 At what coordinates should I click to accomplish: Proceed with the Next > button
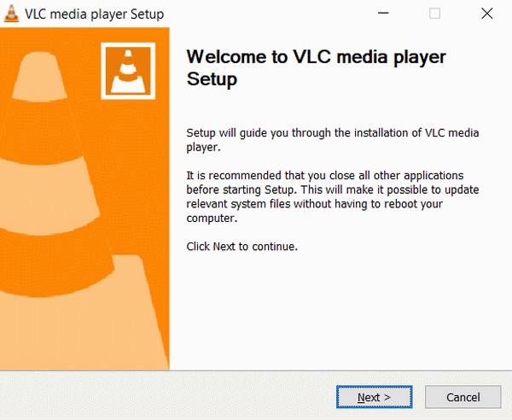point(374,397)
